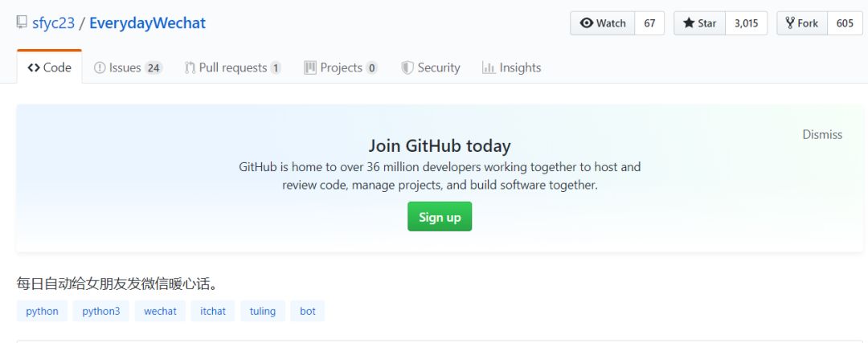The width and height of the screenshot is (868, 343).
Task: Open the EverydayWechat repository link
Action: [147, 22]
